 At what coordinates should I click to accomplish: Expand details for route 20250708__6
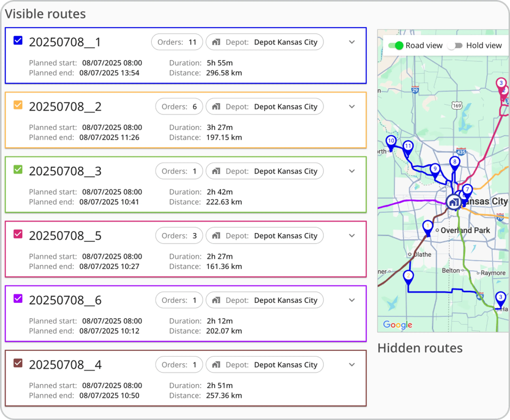pos(352,300)
